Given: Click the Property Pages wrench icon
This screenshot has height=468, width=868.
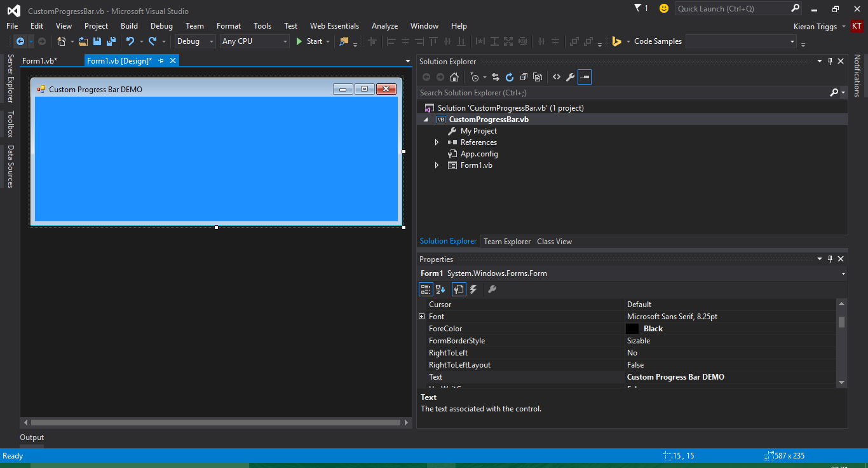Looking at the screenshot, I should click(x=492, y=289).
